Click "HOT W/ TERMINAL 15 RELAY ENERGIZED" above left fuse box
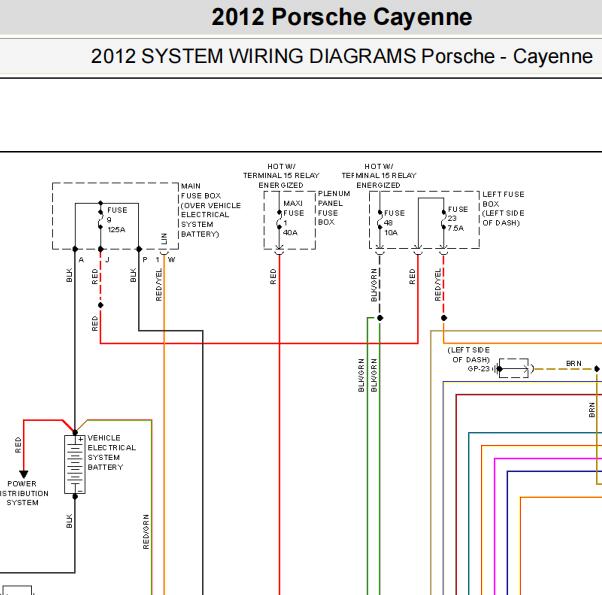The image size is (602, 595). pyautogui.click(x=379, y=175)
